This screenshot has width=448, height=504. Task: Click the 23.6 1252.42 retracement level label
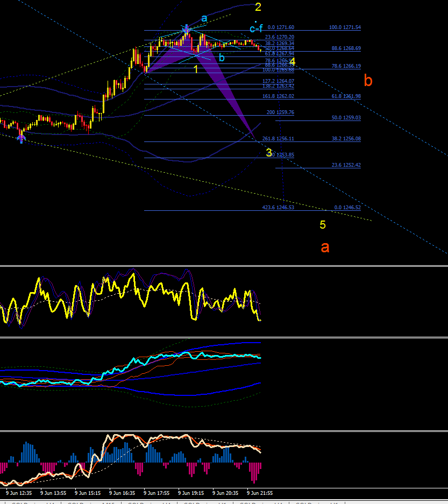pyautogui.click(x=346, y=165)
